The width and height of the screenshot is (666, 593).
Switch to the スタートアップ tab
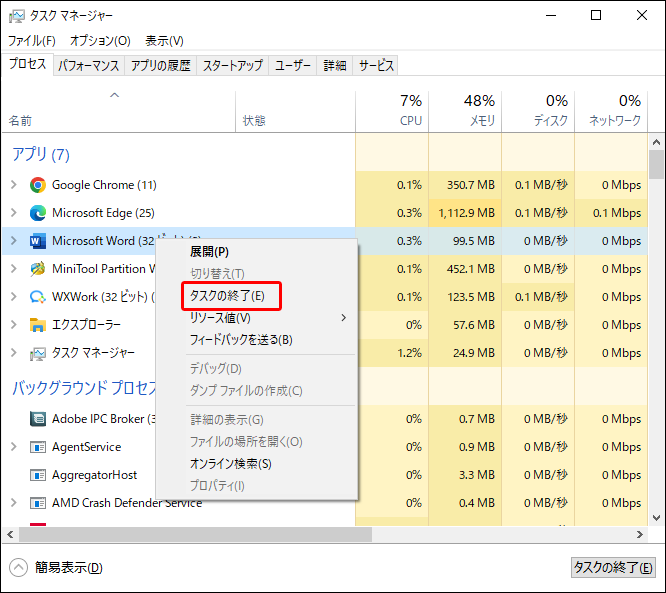point(233,65)
